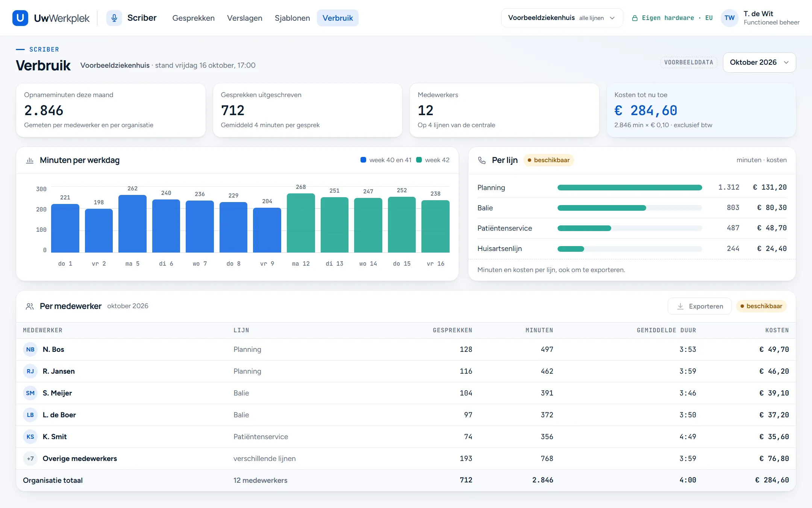
Task: Click the VOORBEELDDATA tag
Action: click(689, 62)
